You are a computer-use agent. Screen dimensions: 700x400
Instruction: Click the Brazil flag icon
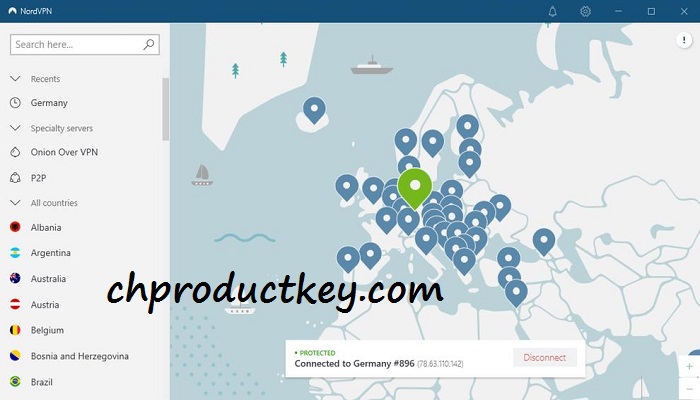(15, 382)
